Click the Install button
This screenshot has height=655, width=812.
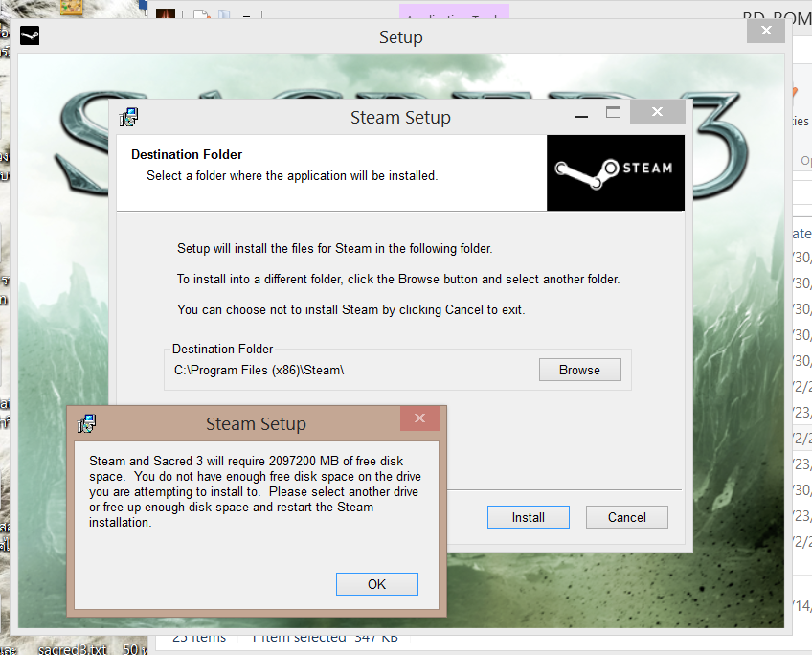(529, 517)
